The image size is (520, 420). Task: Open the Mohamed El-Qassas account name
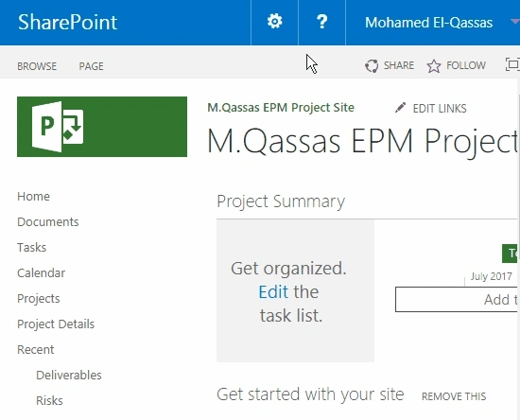pos(428,23)
